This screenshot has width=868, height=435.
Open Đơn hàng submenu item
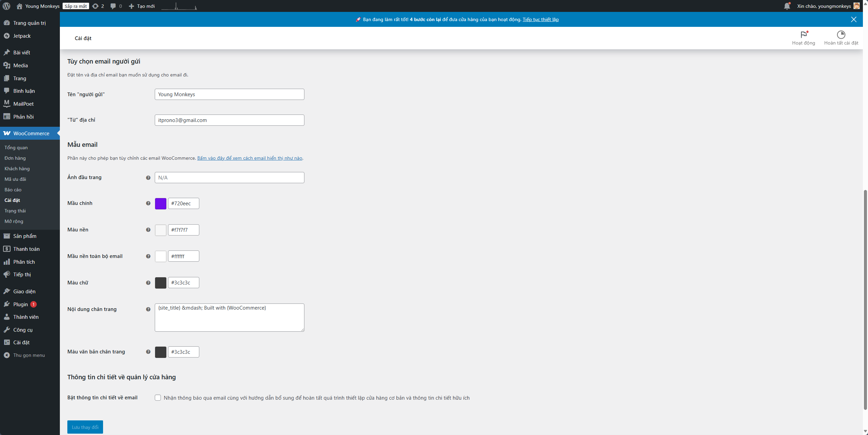15,158
